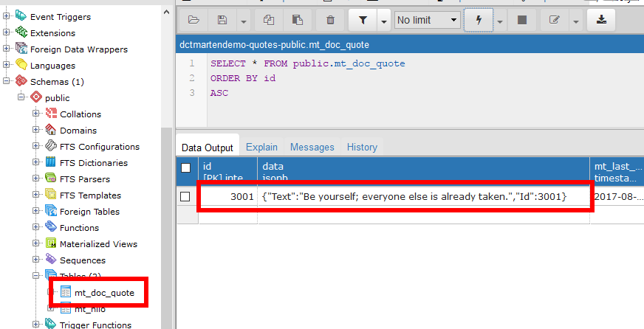Select the mt_doc_quote table
Image resolution: width=644 pixels, height=329 pixels.
point(104,293)
